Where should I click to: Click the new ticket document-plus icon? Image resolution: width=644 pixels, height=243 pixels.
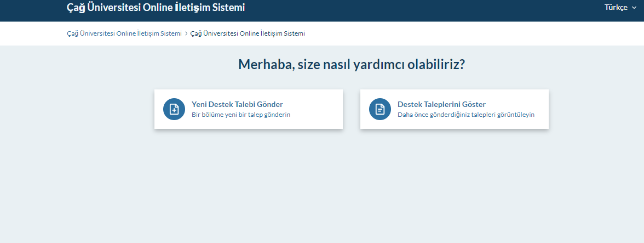coord(174,109)
